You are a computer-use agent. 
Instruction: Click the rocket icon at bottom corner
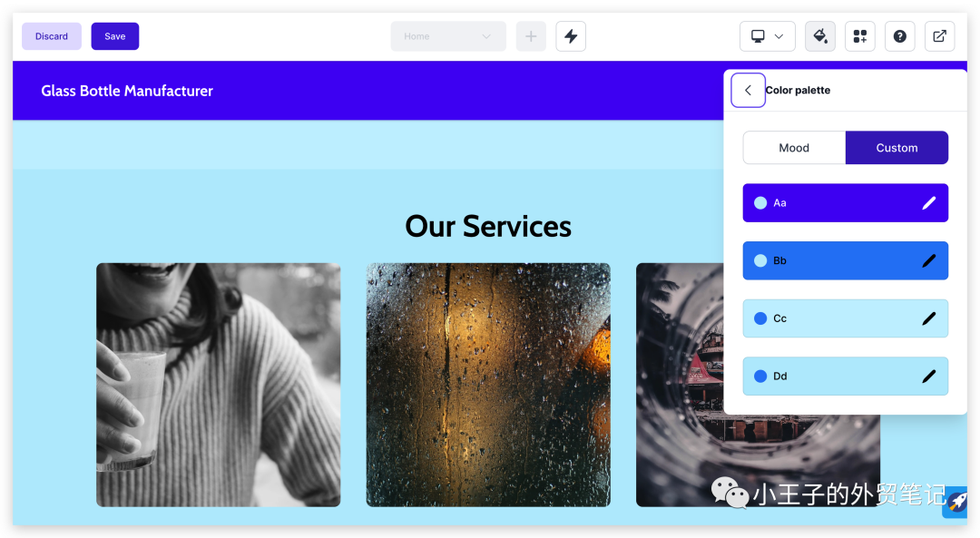(x=955, y=503)
